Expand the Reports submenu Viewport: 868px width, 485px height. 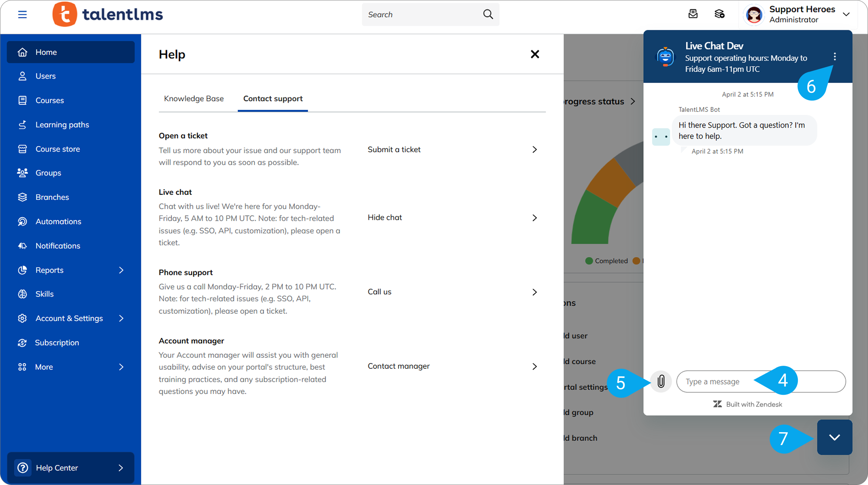pos(121,270)
